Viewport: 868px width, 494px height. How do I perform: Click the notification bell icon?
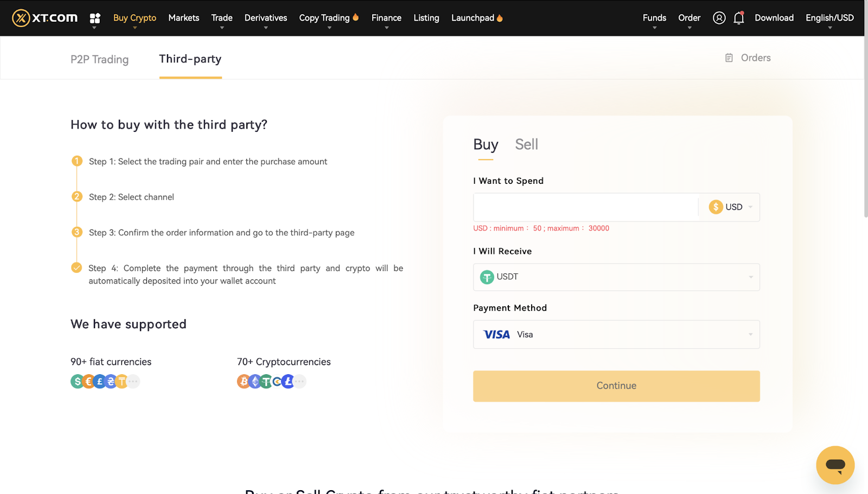pyautogui.click(x=738, y=18)
